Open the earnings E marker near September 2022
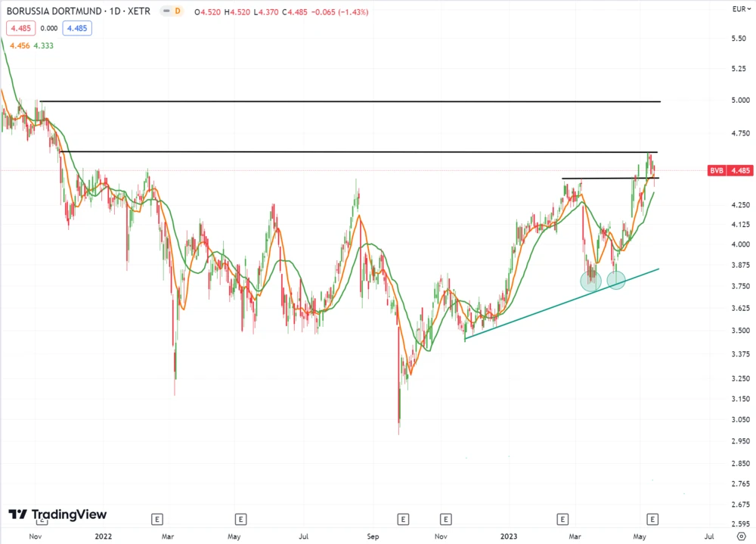The image size is (756, 544). 403,519
